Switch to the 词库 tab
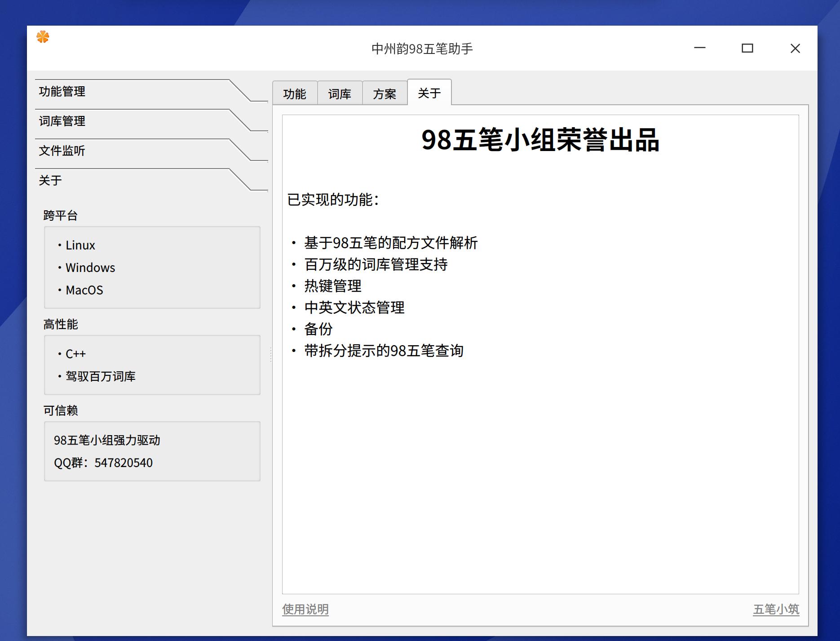 340,93
